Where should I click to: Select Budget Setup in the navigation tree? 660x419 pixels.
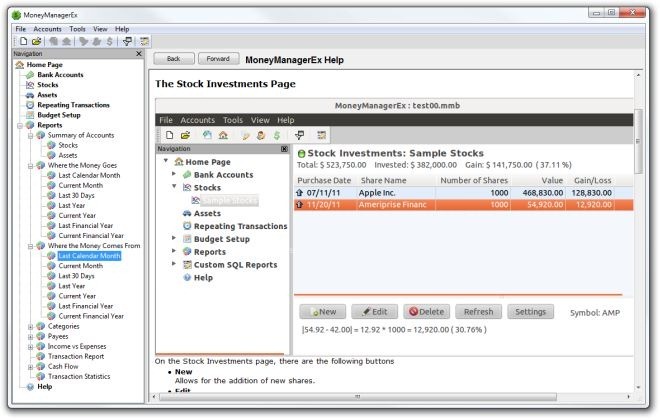coord(60,115)
